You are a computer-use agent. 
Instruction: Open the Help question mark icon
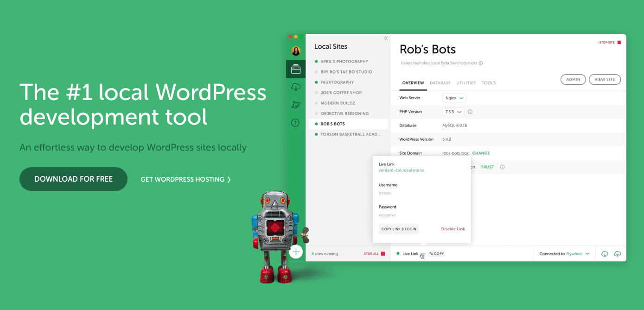coord(296,123)
